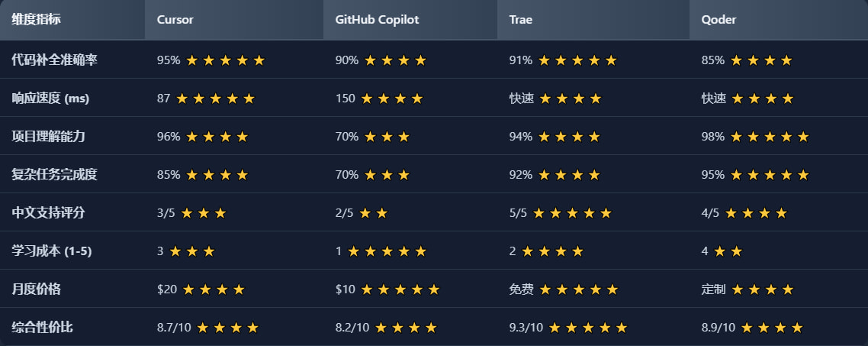Click the Cursor column header

click(175, 20)
